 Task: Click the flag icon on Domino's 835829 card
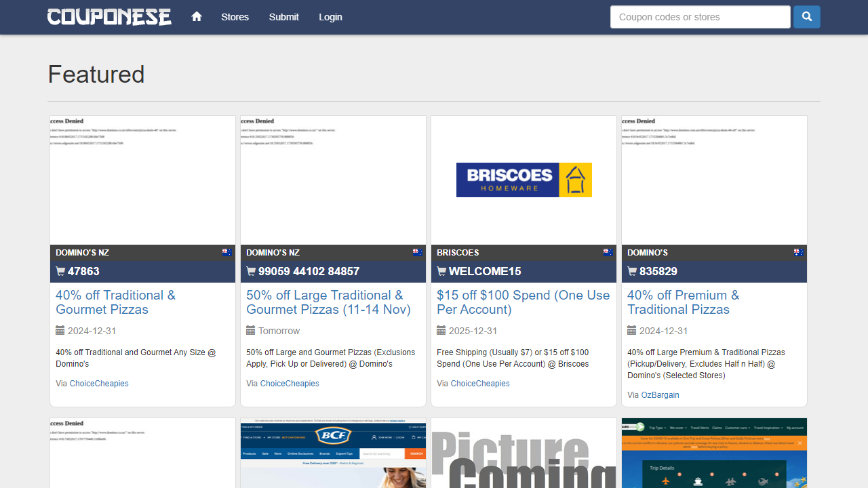tap(799, 253)
